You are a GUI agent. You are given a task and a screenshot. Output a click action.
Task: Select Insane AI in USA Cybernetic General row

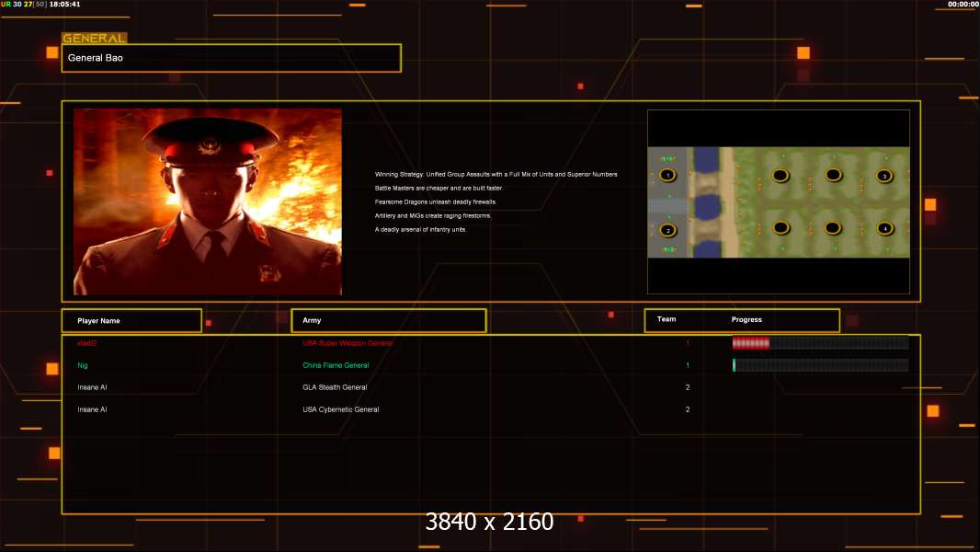(92, 409)
